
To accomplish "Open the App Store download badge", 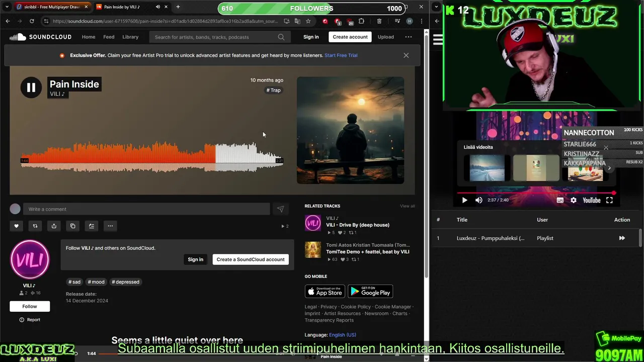I will tap(325, 292).
